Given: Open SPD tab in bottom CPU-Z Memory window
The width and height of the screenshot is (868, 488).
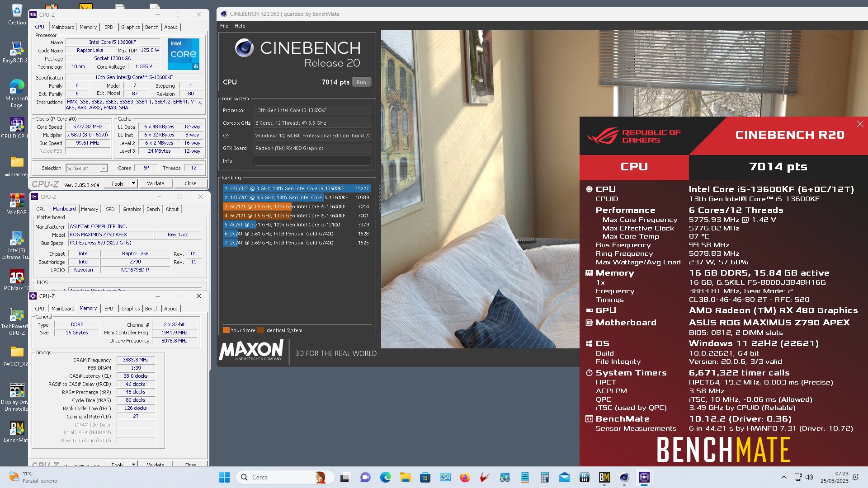Looking at the screenshot, I should click(109, 309).
